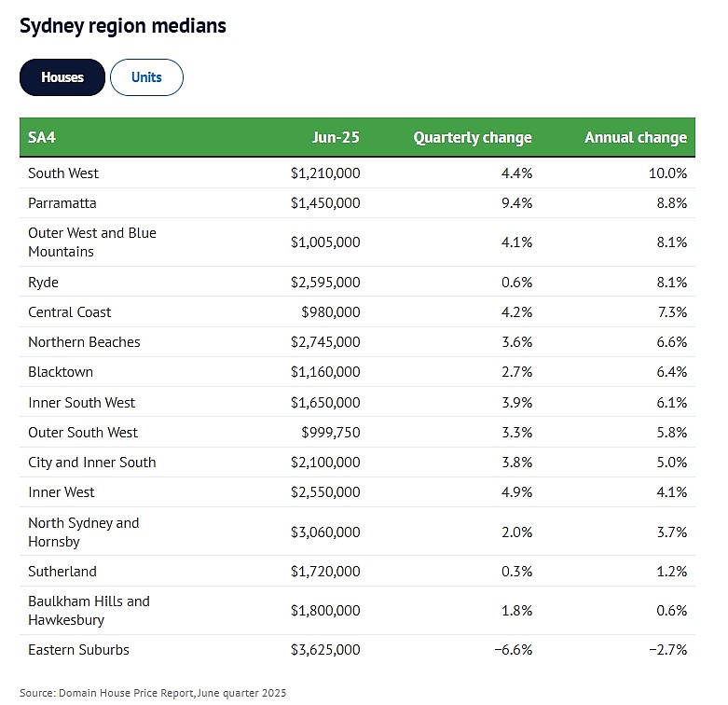This screenshot has height=705, width=728.
Task: Click Outer West and Blue Mountains row
Action: tap(358, 242)
